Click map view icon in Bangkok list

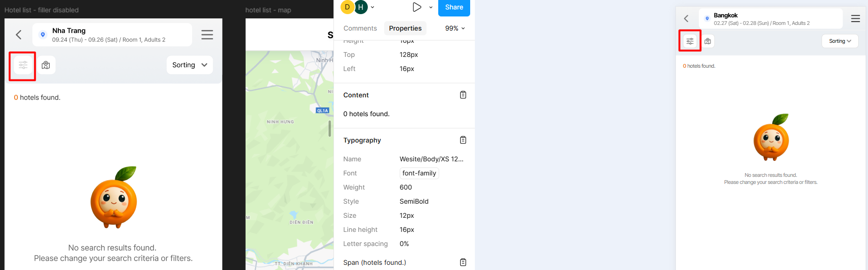(708, 41)
